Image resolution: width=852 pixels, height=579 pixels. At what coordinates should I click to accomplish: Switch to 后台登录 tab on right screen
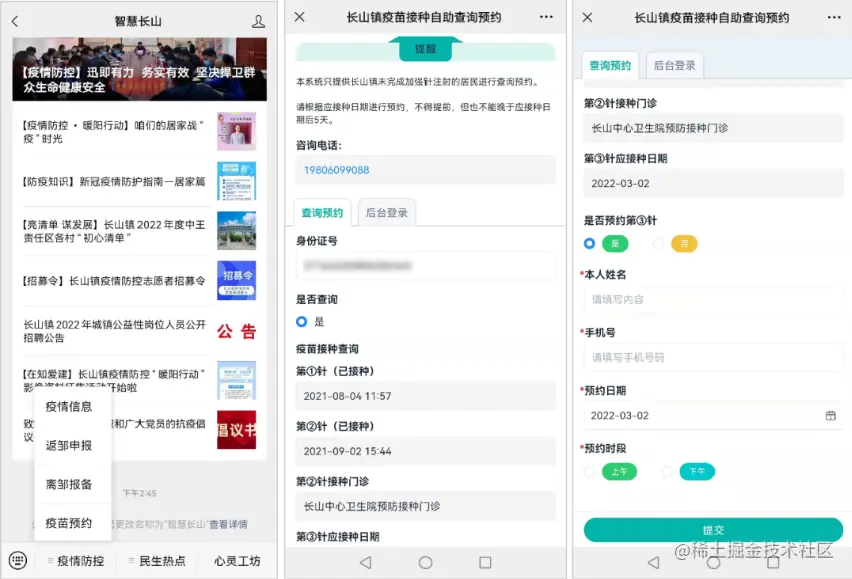(674, 65)
